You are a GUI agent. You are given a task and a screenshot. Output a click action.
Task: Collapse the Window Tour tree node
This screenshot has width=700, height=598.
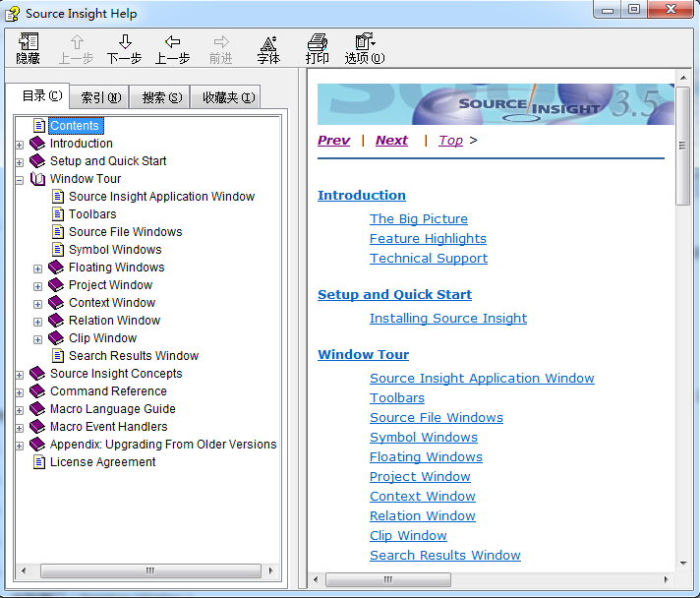click(20, 180)
